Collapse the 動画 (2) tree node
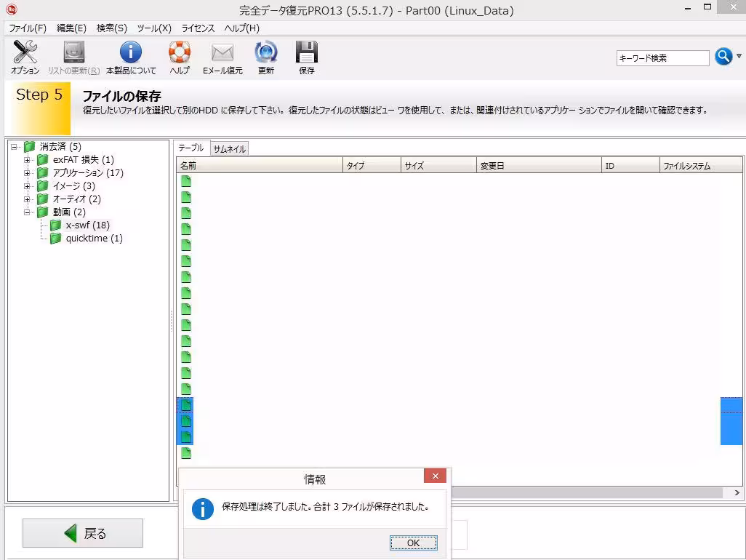Screen dimensions: 746x560 coord(28,212)
